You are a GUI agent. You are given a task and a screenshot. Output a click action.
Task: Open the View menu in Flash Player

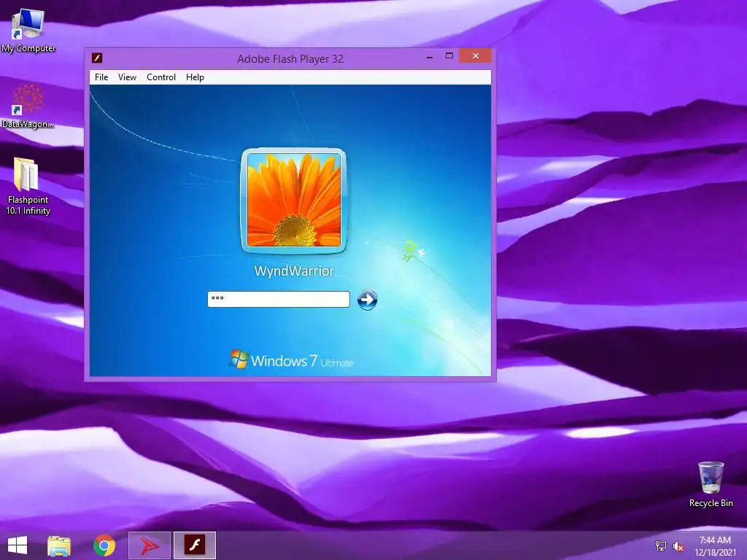pos(127,77)
